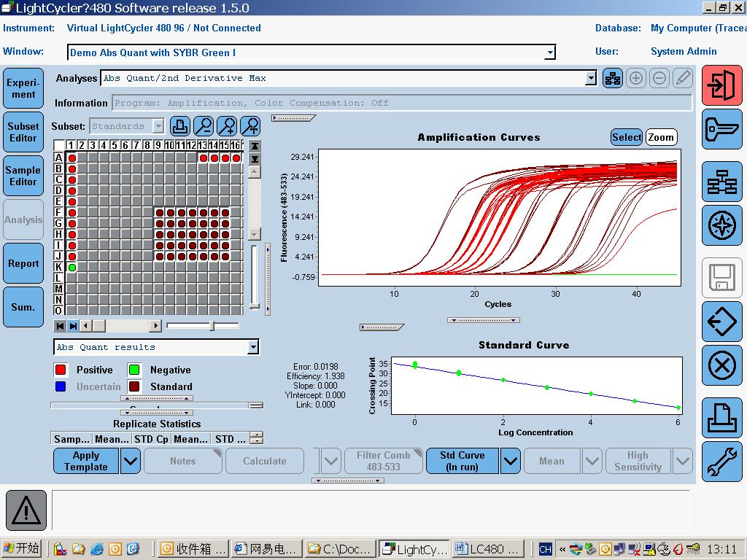Click the hierarchy icon next to the Analyses box
Image resolution: width=747 pixels, height=560 pixels.
point(613,78)
